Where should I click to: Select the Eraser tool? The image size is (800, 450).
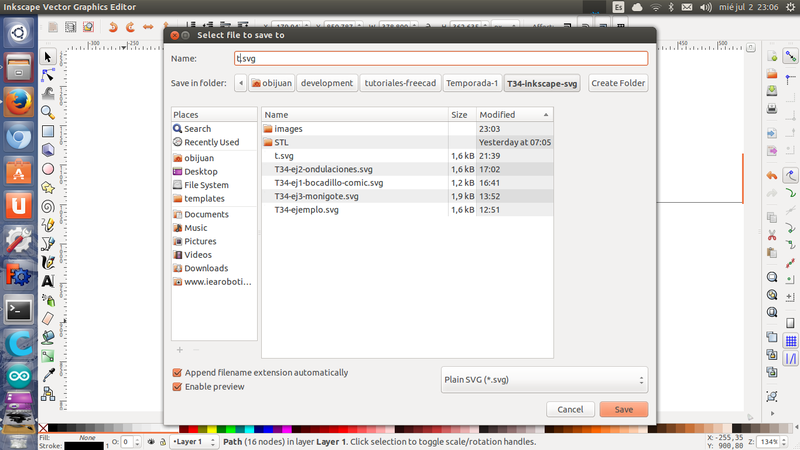point(48,317)
